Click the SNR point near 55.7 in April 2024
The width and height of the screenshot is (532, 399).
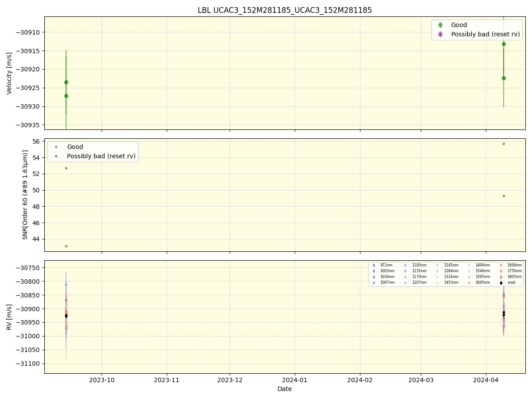504,144
